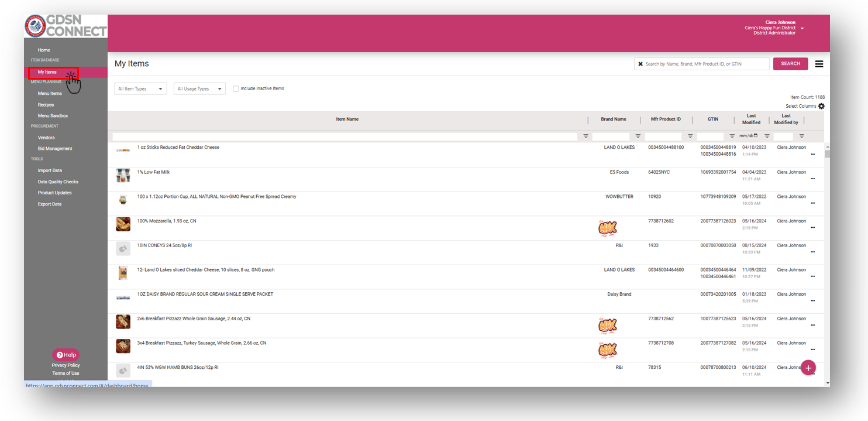Select My Items in sidebar
Viewport: 868px width, 421px height.
[x=47, y=72]
